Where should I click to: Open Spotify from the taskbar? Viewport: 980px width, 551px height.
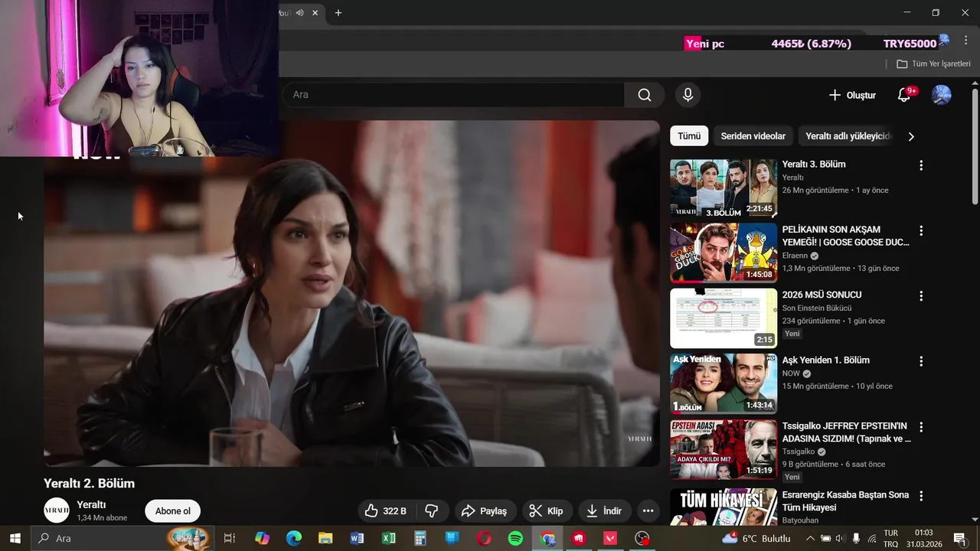coord(515,539)
